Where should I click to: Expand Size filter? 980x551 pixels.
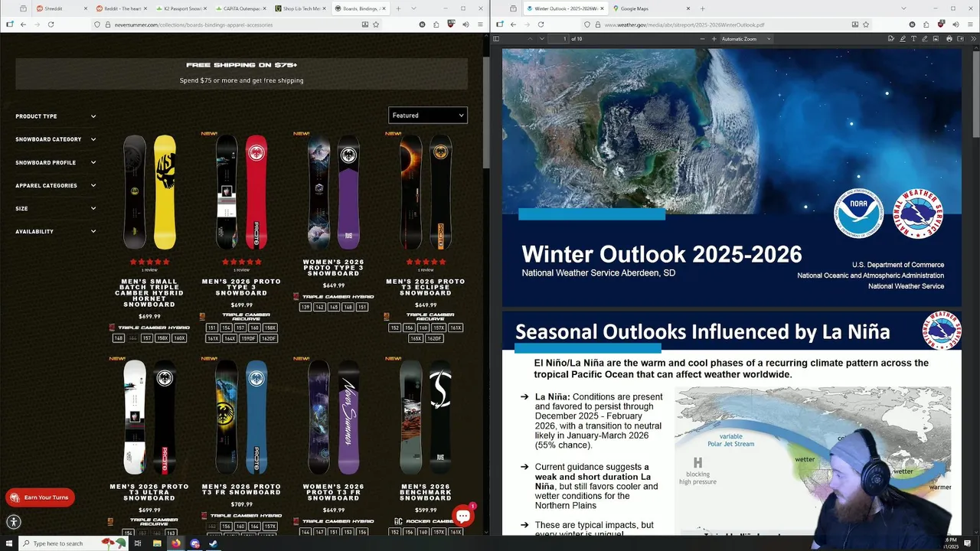56,208
